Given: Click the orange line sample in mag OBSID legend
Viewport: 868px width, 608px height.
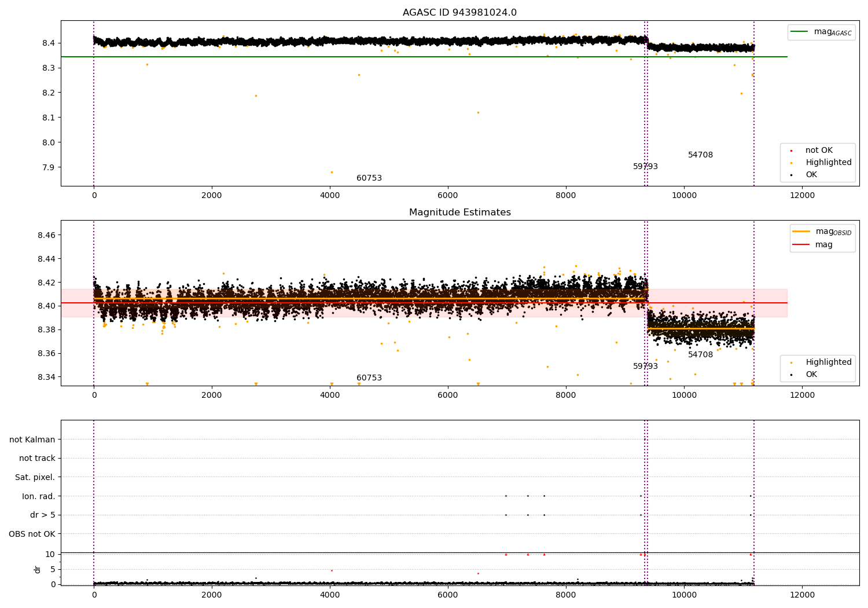Looking at the screenshot, I should (x=801, y=232).
